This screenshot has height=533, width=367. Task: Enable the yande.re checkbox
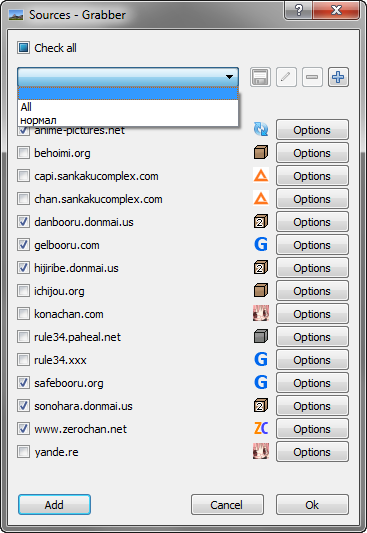(23, 452)
